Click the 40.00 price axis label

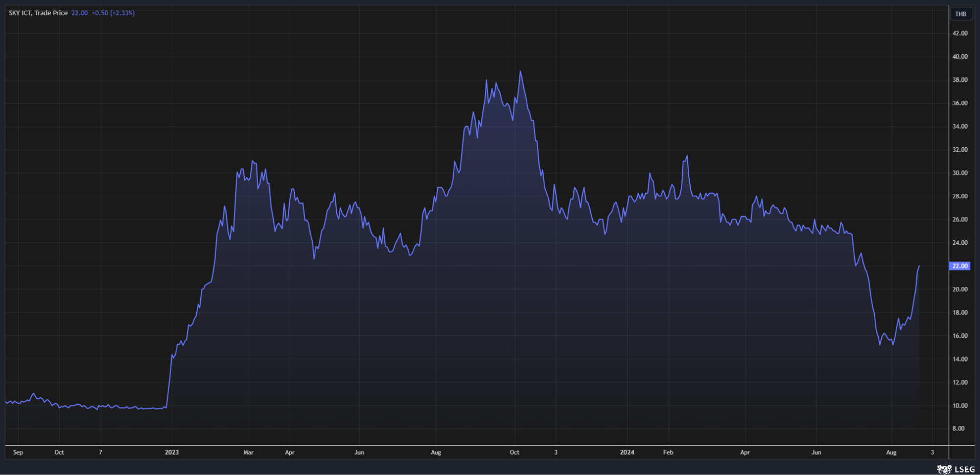pos(960,57)
